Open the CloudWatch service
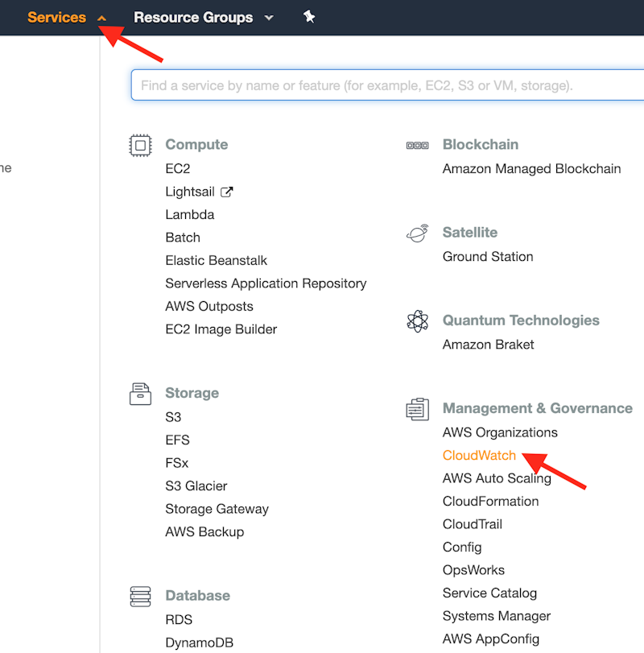This screenshot has height=653, width=644. tap(479, 455)
